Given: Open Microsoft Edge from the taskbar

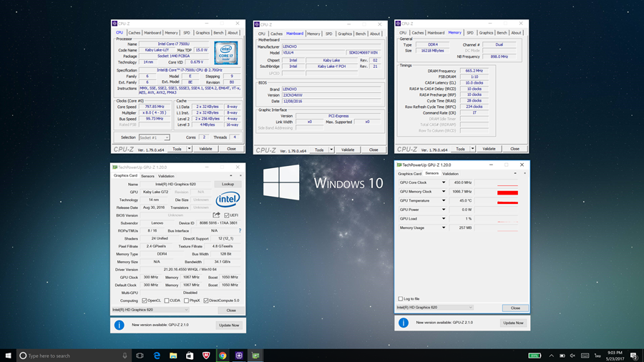Looking at the screenshot, I should [x=157, y=356].
